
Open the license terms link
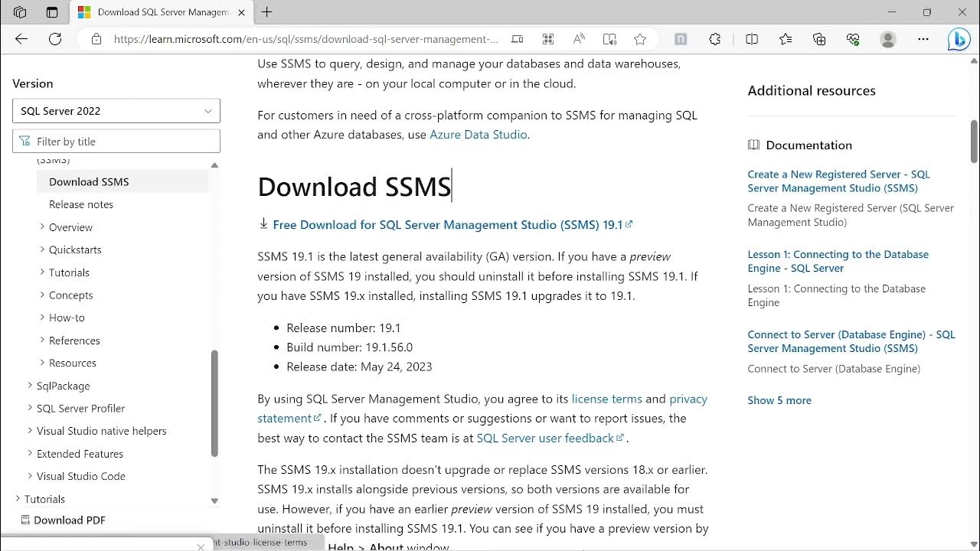click(607, 399)
